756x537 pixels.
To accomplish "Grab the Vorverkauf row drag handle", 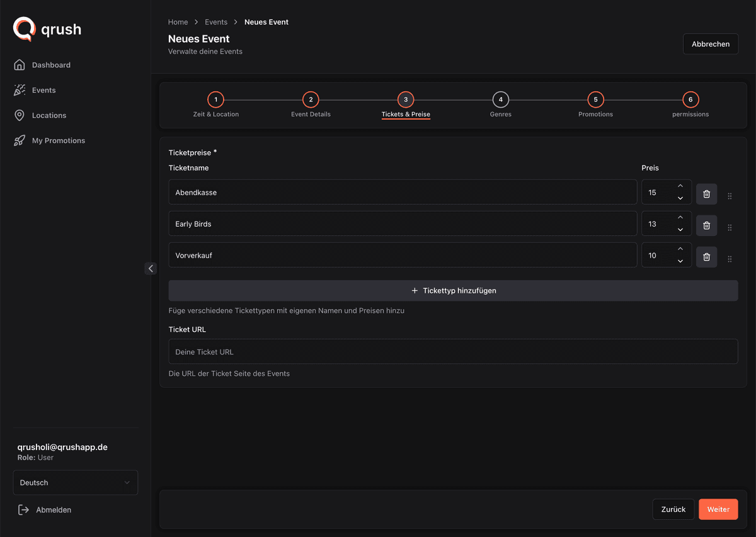I will tap(730, 259).
